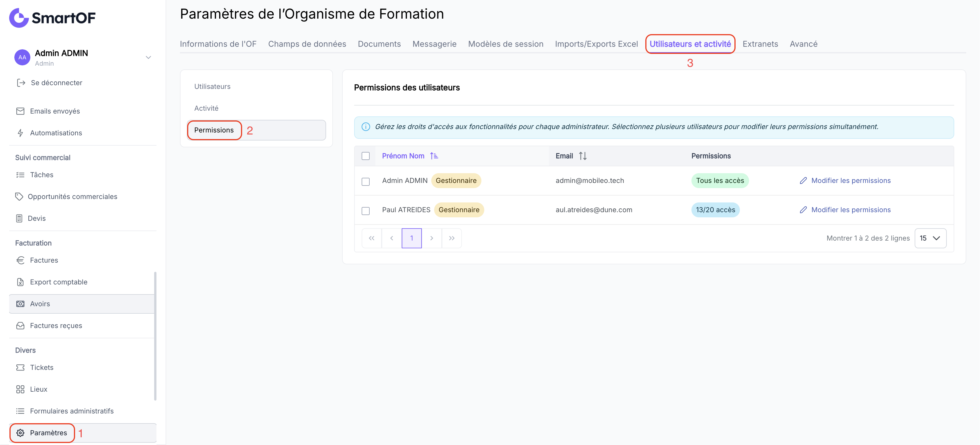
Task: Click Suivi commercial section heading
Action: [43, 158]
